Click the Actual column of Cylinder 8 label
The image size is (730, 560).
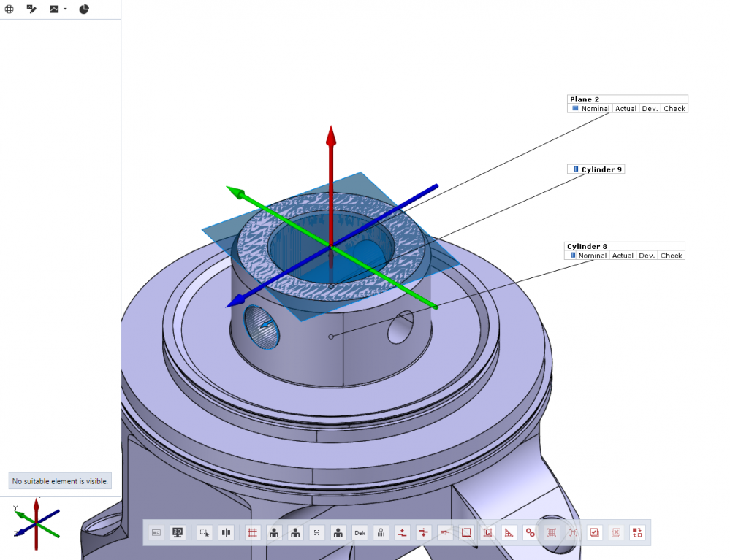(x=623, y=256)
